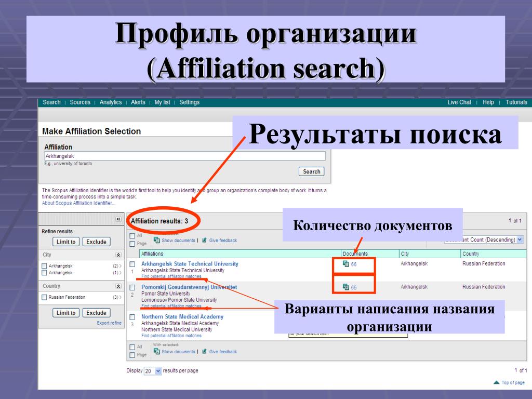Open the Search menu item
This screenshot has width=532, height=399.
tap(51, 102)
